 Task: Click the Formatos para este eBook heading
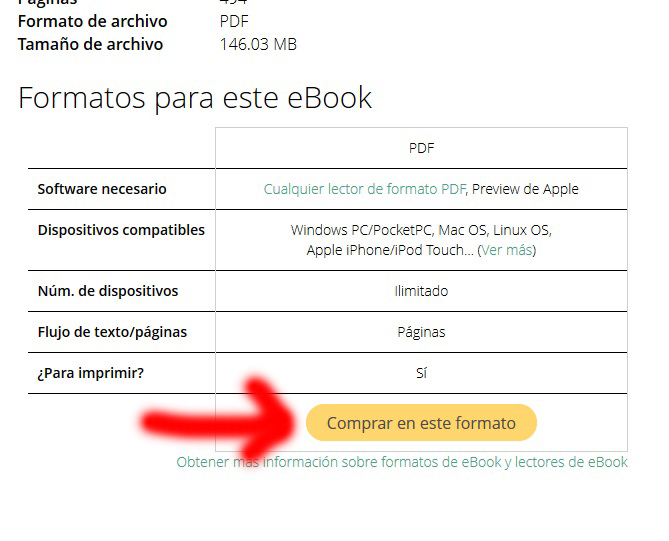(x=195, y=98)
